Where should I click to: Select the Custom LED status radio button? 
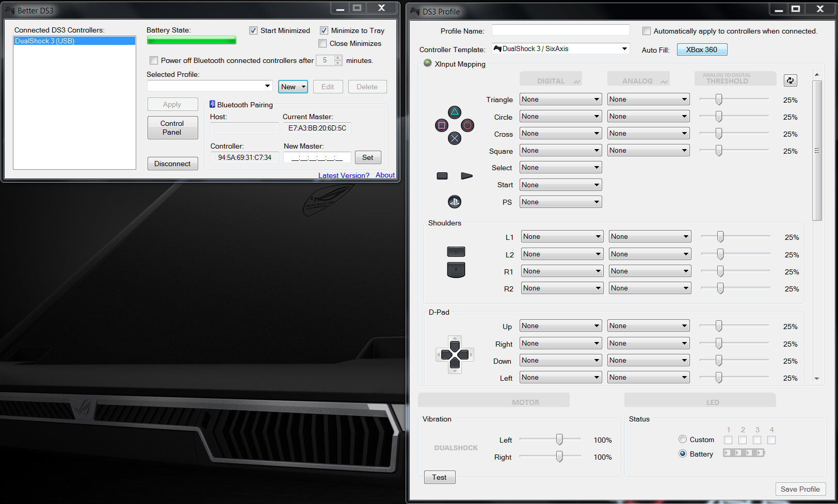click(683, 440)
